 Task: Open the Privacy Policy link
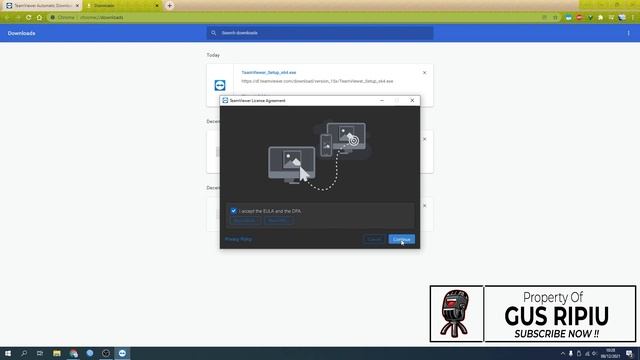[x=238, y=239]
